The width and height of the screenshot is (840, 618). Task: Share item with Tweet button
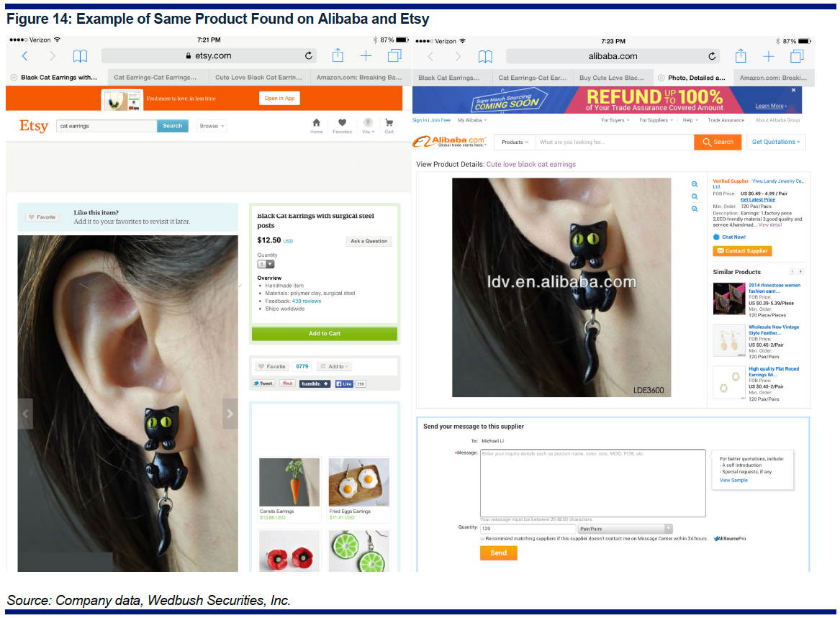[263, 383]
